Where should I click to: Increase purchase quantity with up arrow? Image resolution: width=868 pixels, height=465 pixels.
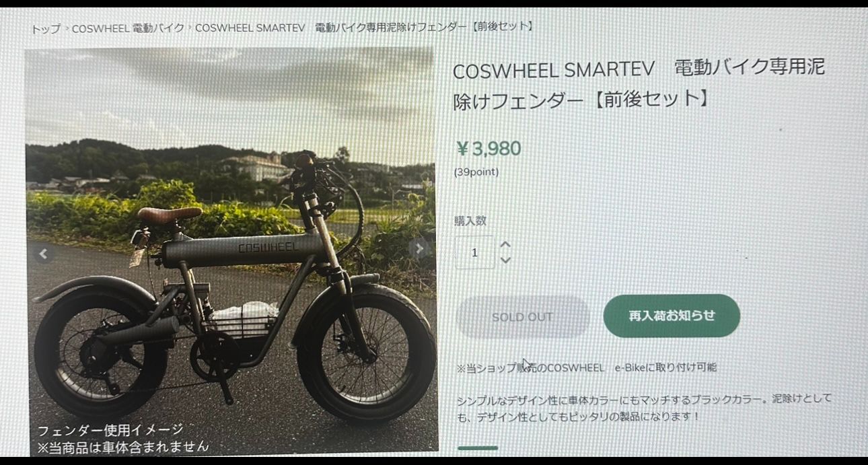[x=505, y=245]
